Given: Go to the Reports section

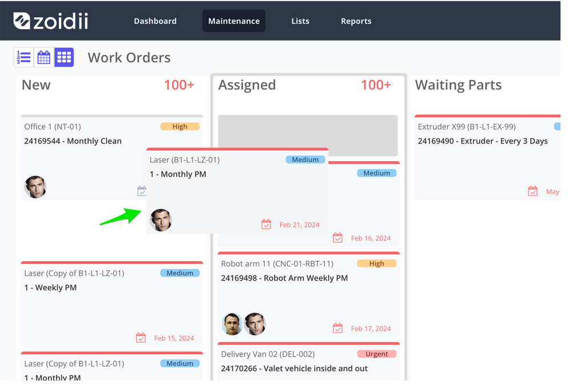Looking at the screenshot, I should (x=356, y=21).
